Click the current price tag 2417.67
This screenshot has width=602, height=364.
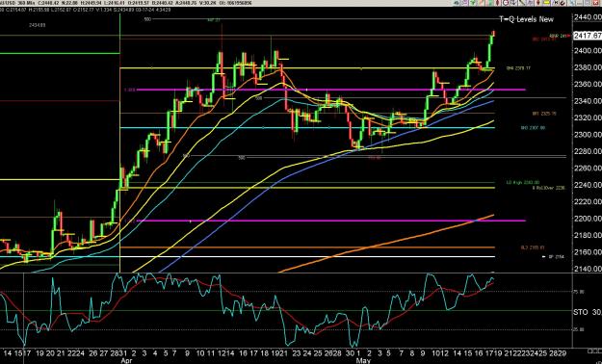(588, 36)
